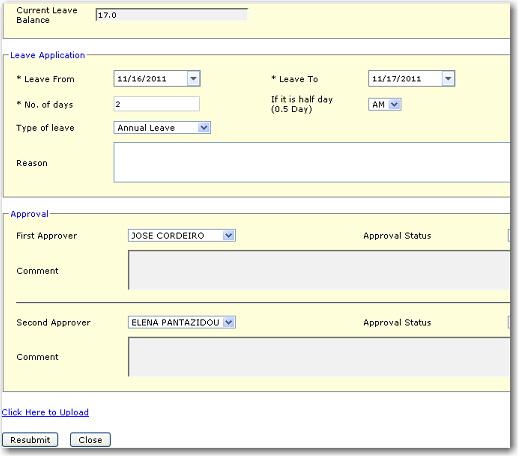Click the Approval section title
The width and height of the screenshot is (518, 456).
point(29,214)
